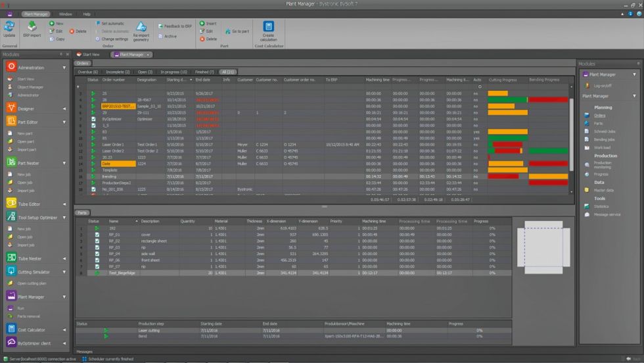
Task: Collapse the Part Nester module section
Action: click(x=64, y=163)
